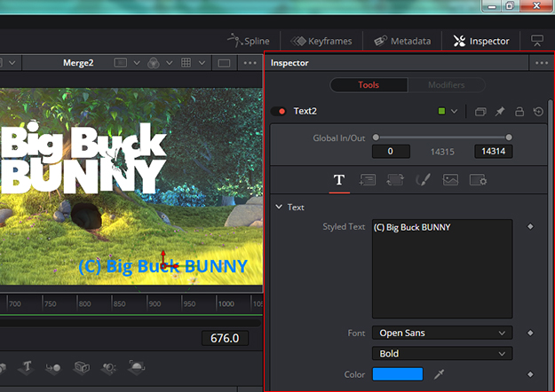Open the Open Sans font dropdown
Viewport: 555px width, 392px height.
pyautogui.click(x=441, y=333)
